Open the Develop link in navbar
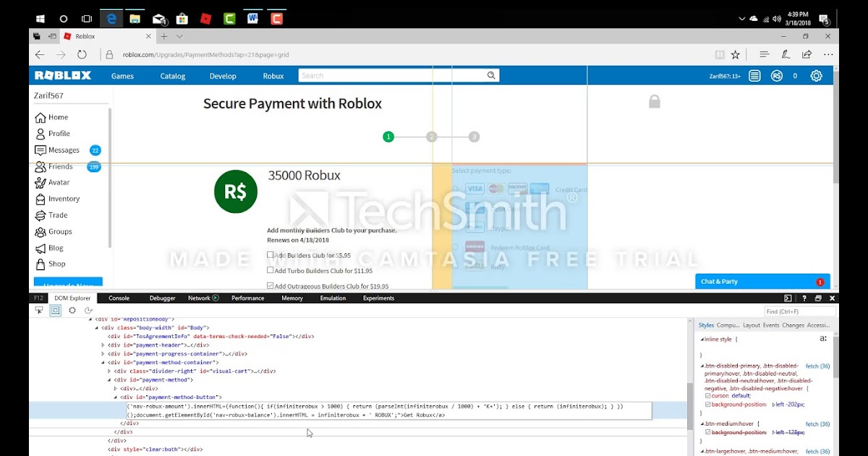The width and height of the screenshot is (868, 456). 223,76
